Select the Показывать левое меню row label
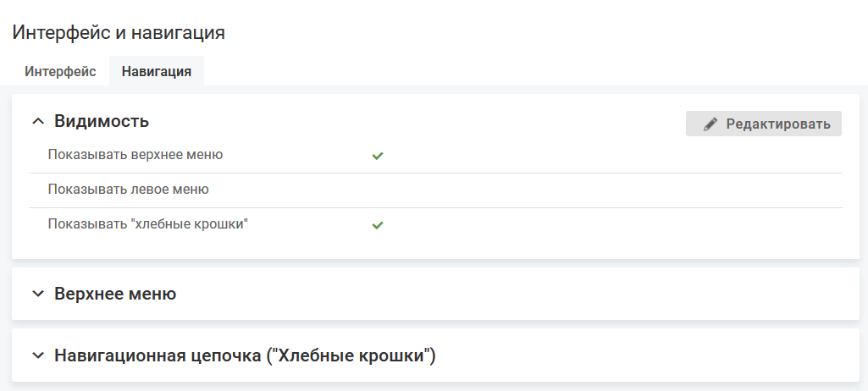 pos(129,190)
